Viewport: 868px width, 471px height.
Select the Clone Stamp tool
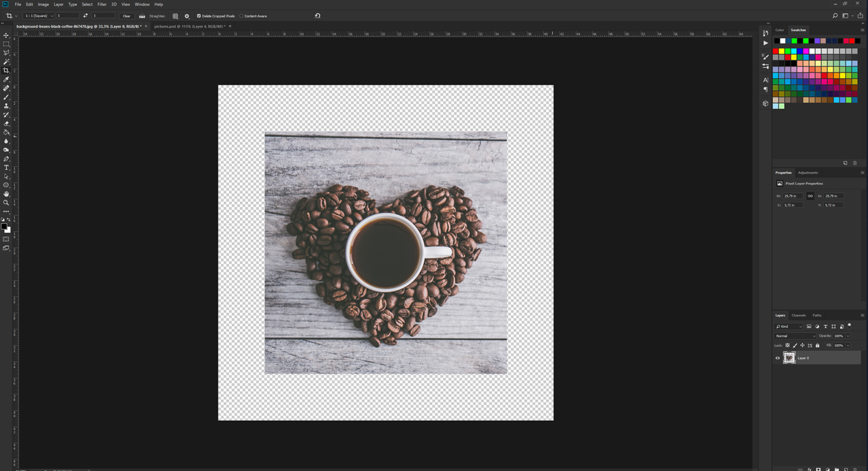pos(6,106)
